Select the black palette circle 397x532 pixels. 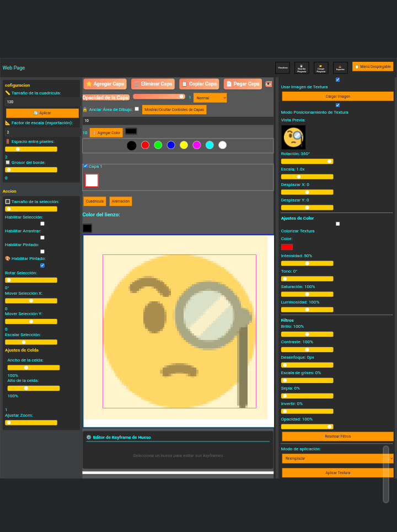[132, 145]
